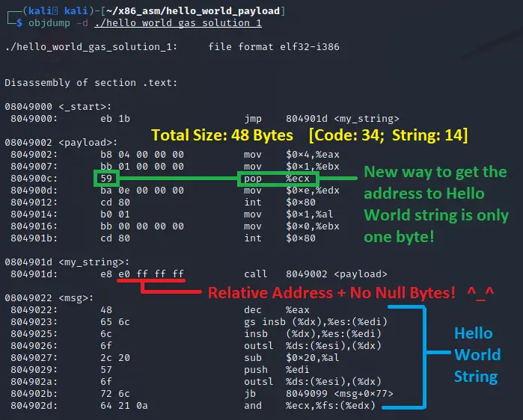Click bytes 'ba 0e 00 00 00'
The image size is (523, 420).
coord(142,191)
